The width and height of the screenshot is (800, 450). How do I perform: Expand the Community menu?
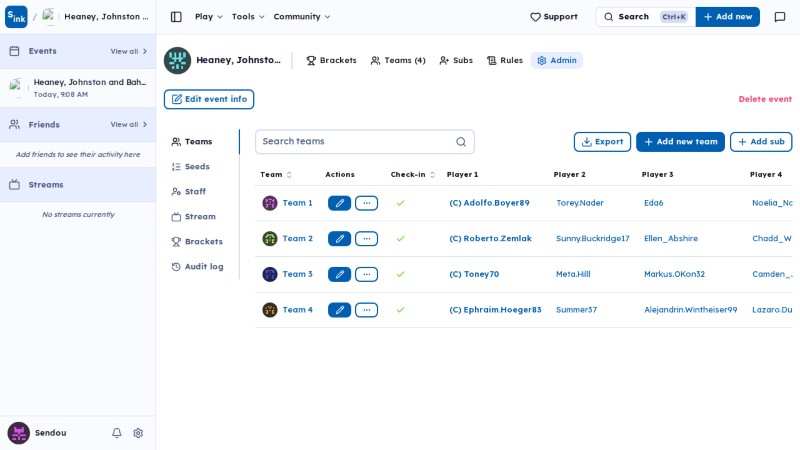[x=302, y=17]
